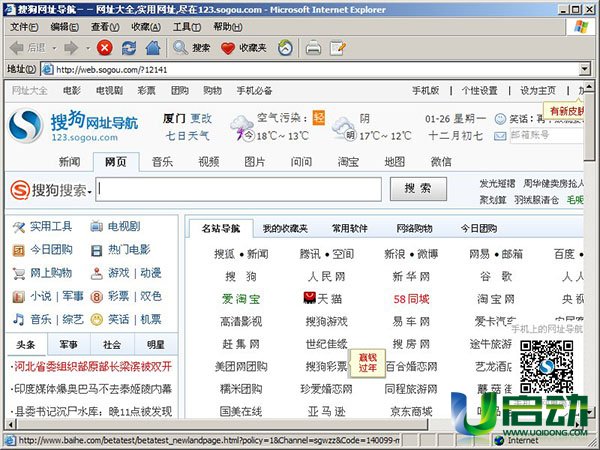Open the 编辑(E) menu
The height and width of the screenshot is (450, 600).
point(65,27)
